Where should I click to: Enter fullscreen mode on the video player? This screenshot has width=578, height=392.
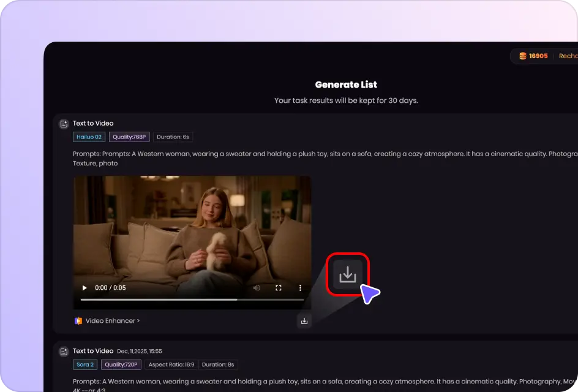(x=279, y=288)
